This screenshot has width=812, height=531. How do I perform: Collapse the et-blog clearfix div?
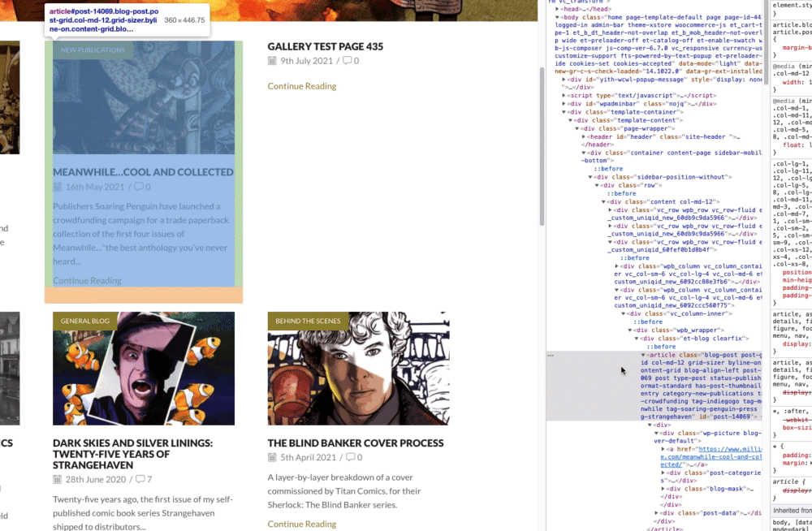click(x=637, y=339)
